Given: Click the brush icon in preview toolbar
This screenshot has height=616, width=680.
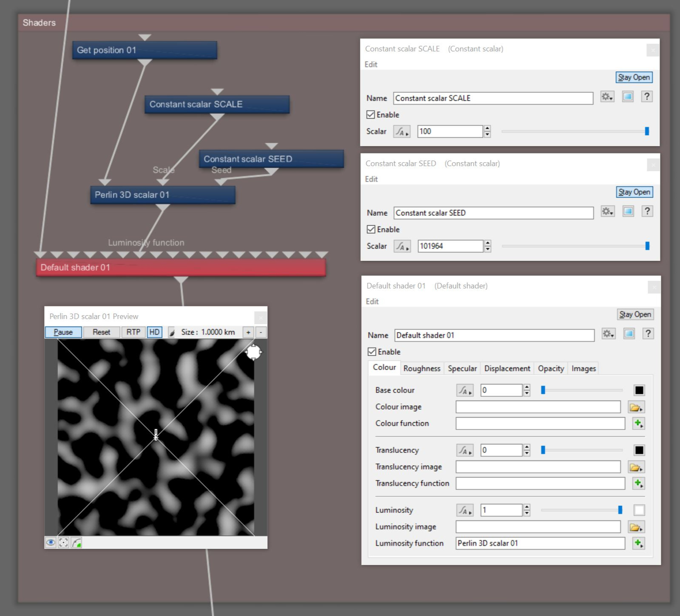Looking at the screenshot, I should 172,332.
